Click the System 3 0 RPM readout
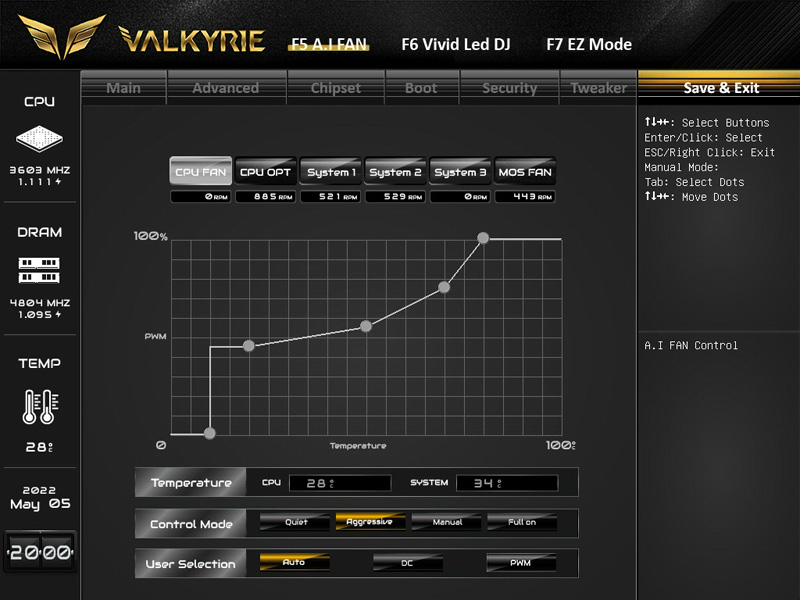This screenshot has width=800, height=600. click(x=460, y=196)
